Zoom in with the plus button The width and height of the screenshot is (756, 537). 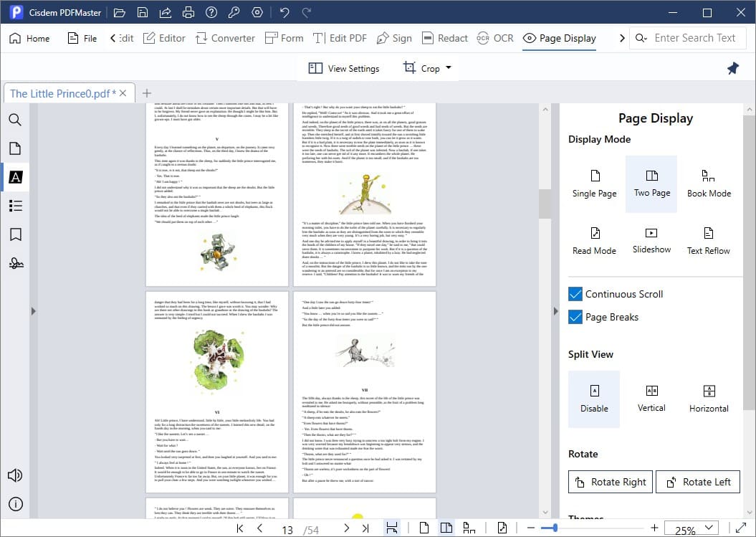654,528
